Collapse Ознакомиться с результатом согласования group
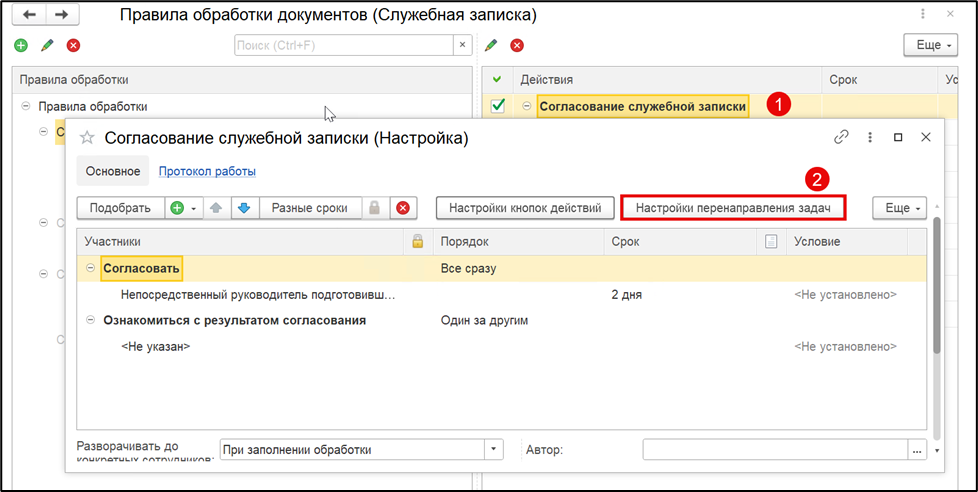 90,320
